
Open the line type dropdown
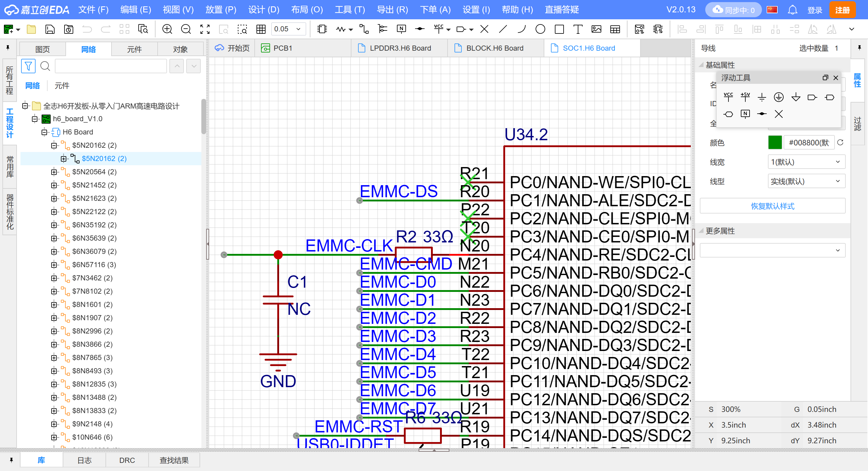[x=806, y=182]
